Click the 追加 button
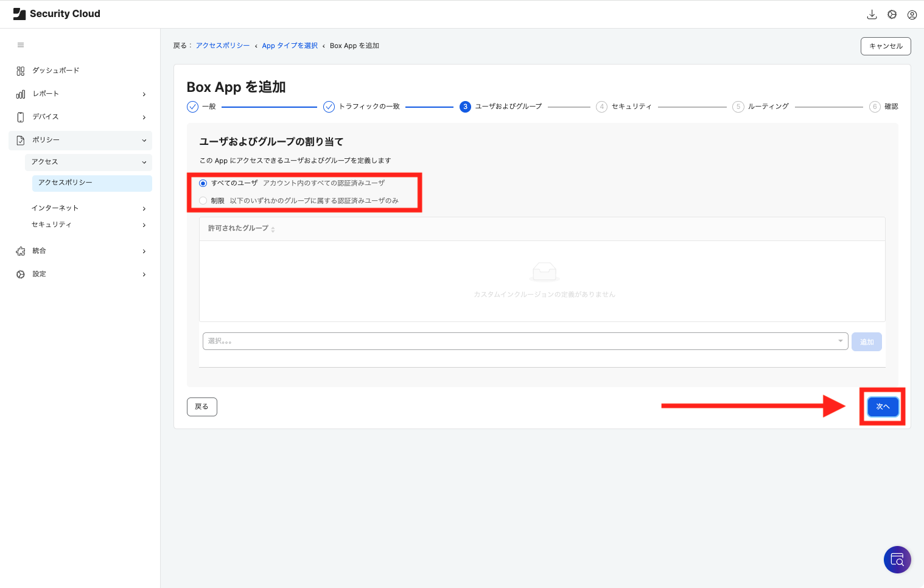 click(867, 341)
